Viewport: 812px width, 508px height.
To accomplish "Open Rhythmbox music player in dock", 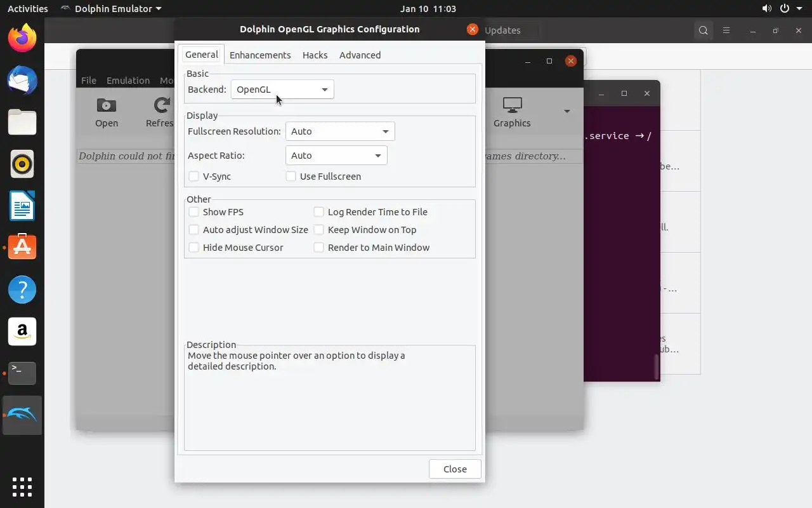I will coord(22,164).
